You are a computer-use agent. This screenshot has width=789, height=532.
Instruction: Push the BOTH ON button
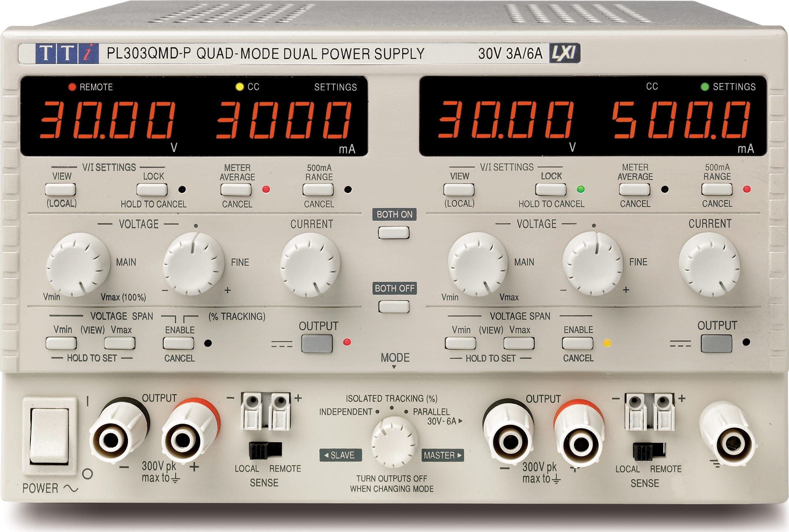tap(394, 233)
